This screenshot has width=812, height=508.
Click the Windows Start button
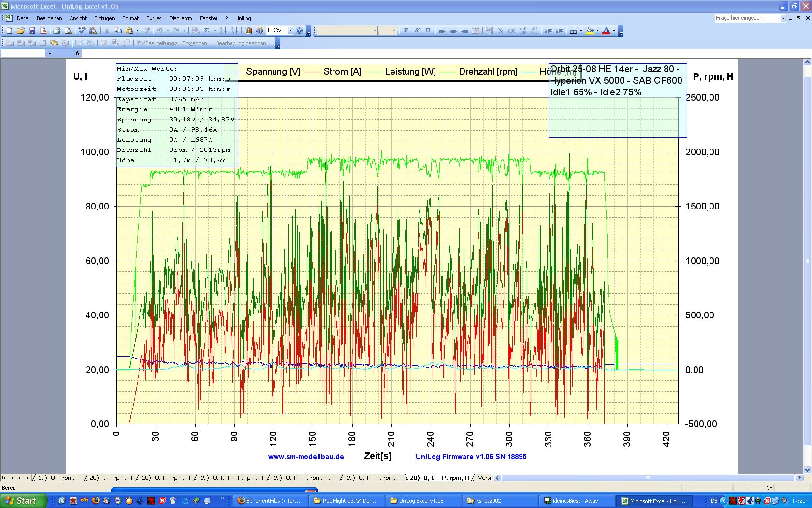[23, 501]
